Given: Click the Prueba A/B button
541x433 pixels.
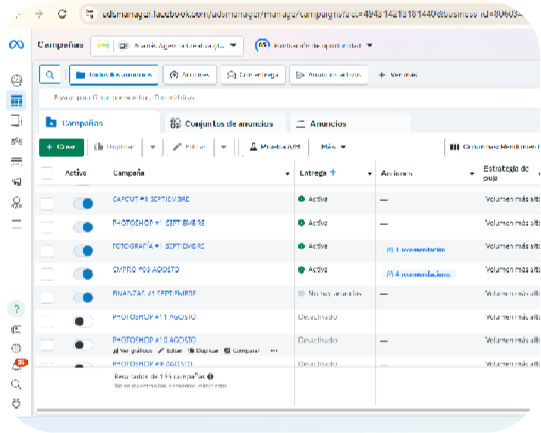Looking at the screenshot, I should click(275, 147).
